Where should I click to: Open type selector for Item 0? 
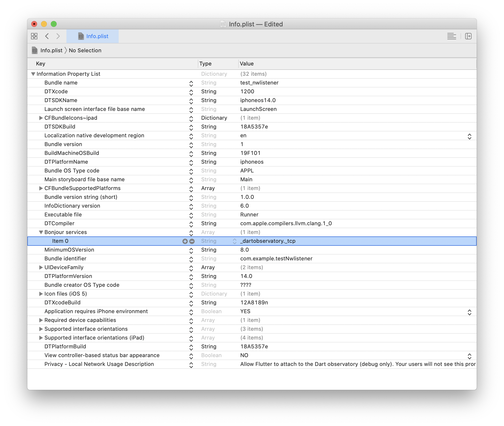[234, 241]
